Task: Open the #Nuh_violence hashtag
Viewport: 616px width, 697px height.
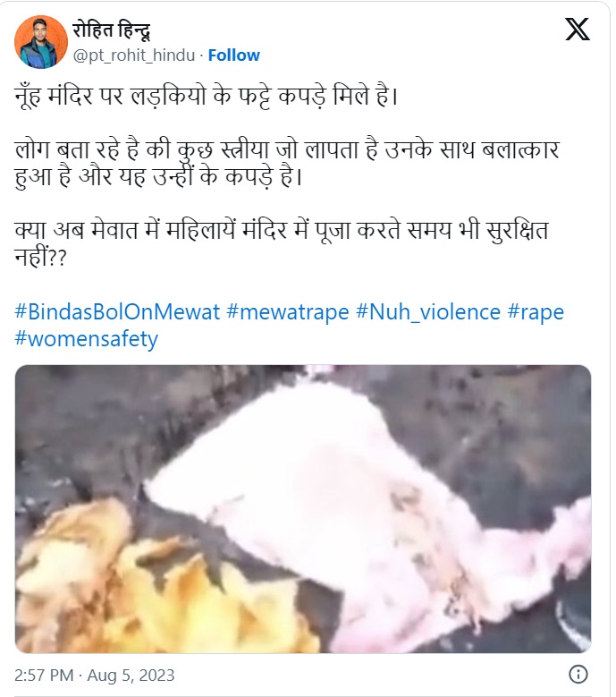Action: click(428, 312)
